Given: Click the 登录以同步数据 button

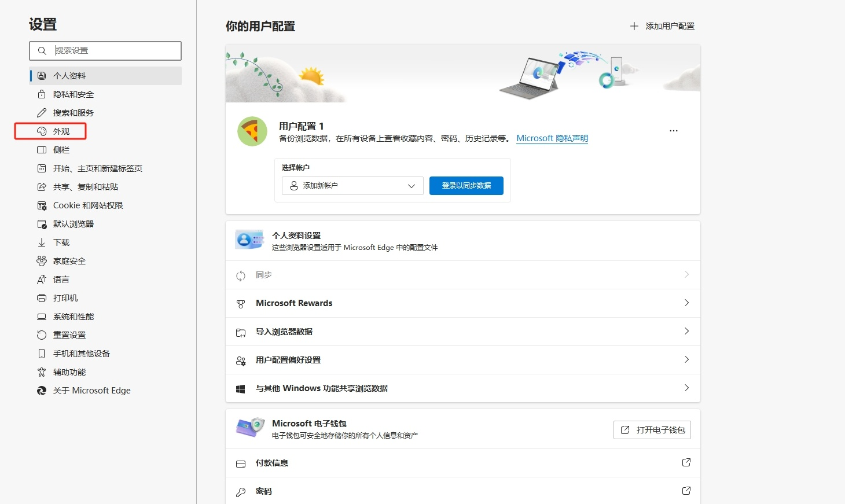Looking at the screenshot, I should (466, 186).
